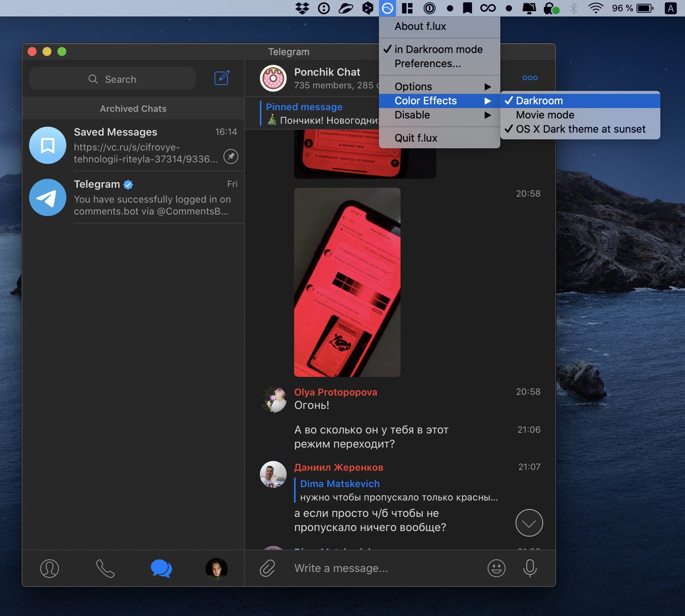This screenshot has height=616, width=685.
Task: Expand the Disable submenu
Action: (439, 115)
